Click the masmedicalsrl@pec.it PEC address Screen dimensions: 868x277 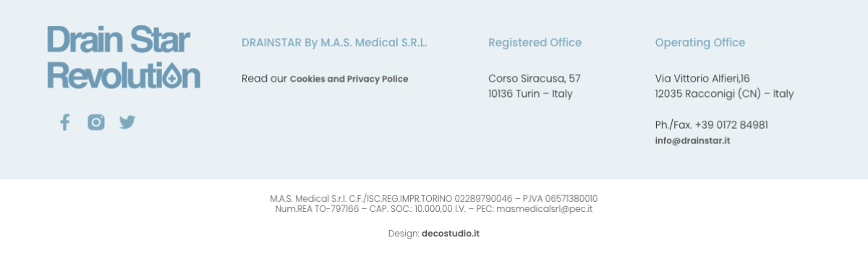544,209
